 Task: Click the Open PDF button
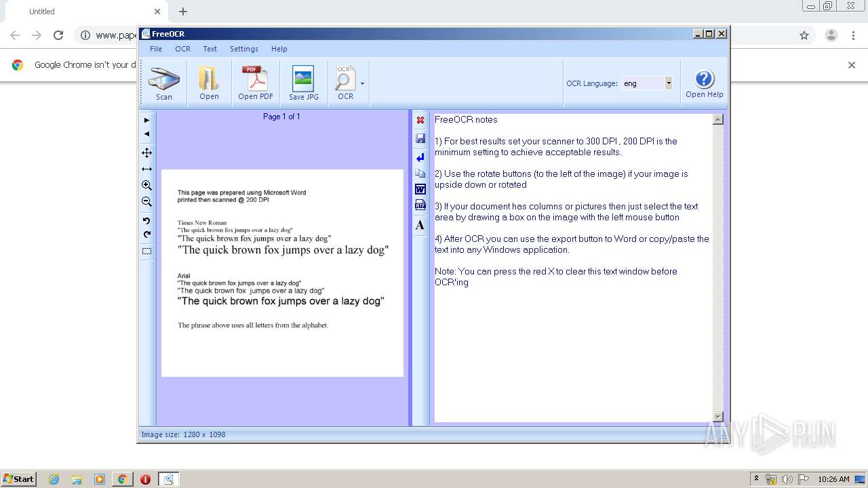coord(256,83)
